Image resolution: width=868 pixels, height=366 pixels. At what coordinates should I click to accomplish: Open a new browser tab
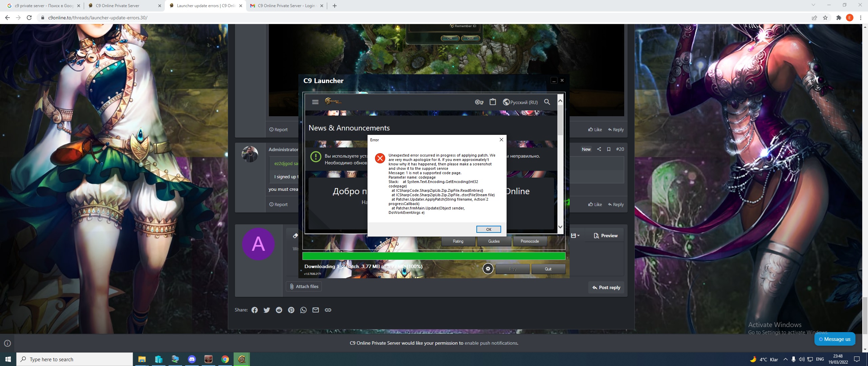pos(334,6)
